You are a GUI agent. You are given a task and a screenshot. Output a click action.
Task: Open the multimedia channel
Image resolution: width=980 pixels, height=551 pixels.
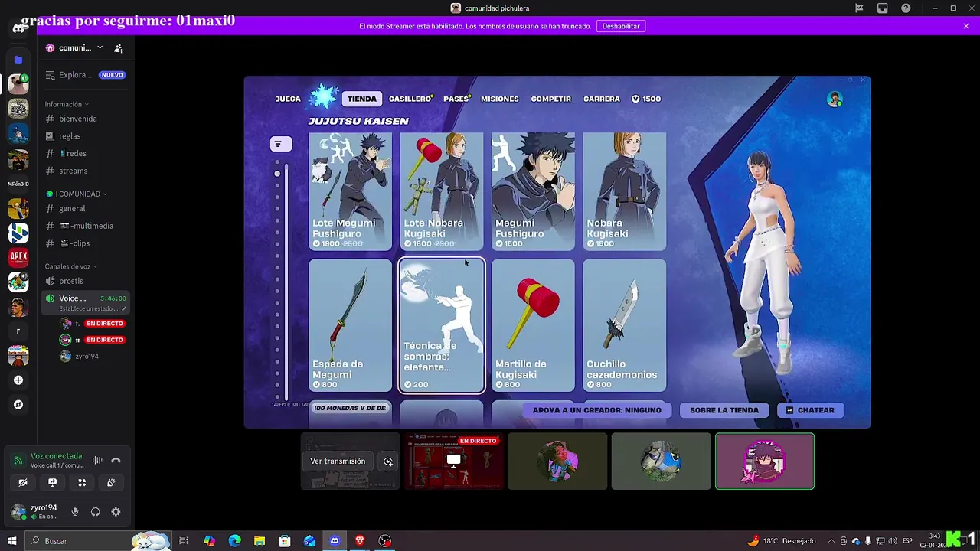tap(84, 226)
